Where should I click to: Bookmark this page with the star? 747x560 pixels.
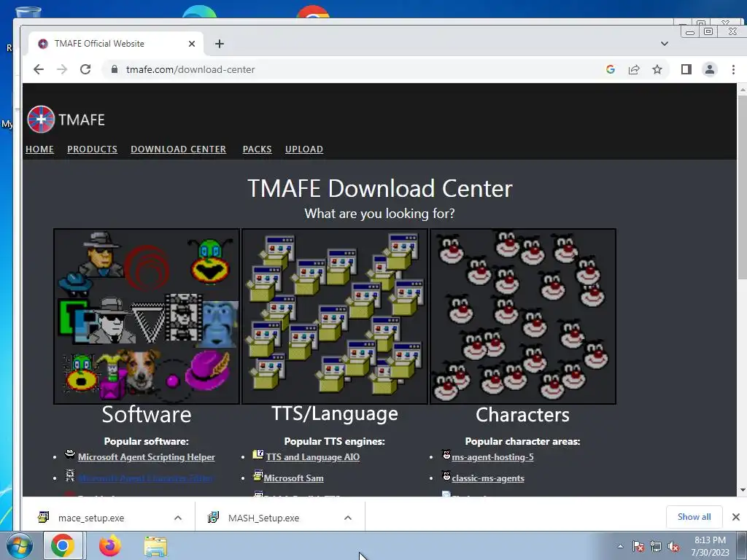pos(657,69)
